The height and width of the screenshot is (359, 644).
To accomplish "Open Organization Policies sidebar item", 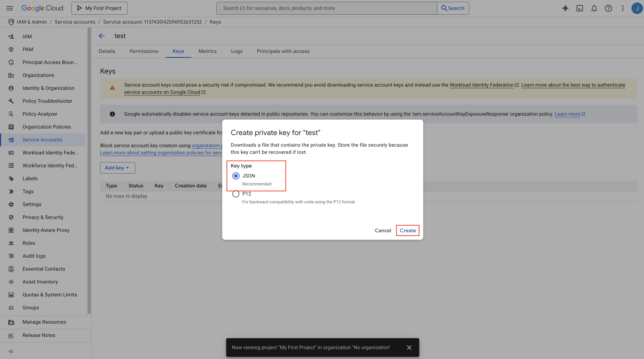I will click(43, 127).
